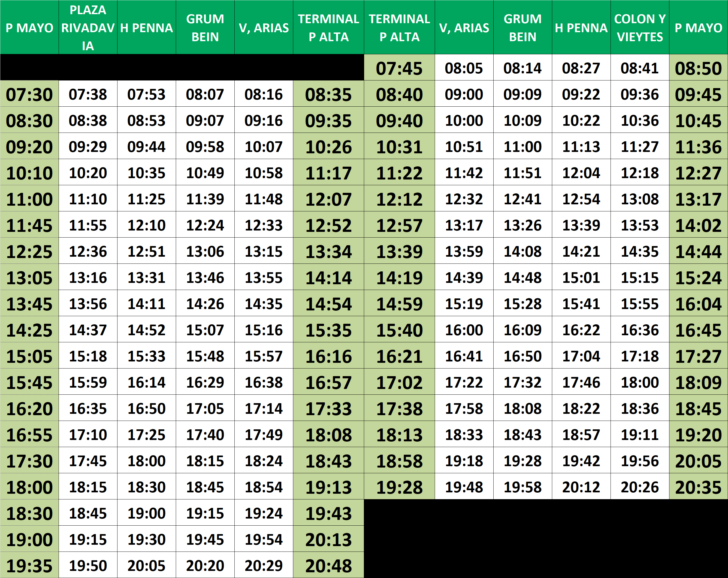The width and height of the screenshot is (728, 578).
Task: Select the 09:45 P MAYO cell
Action: click(x=698, y=94)
